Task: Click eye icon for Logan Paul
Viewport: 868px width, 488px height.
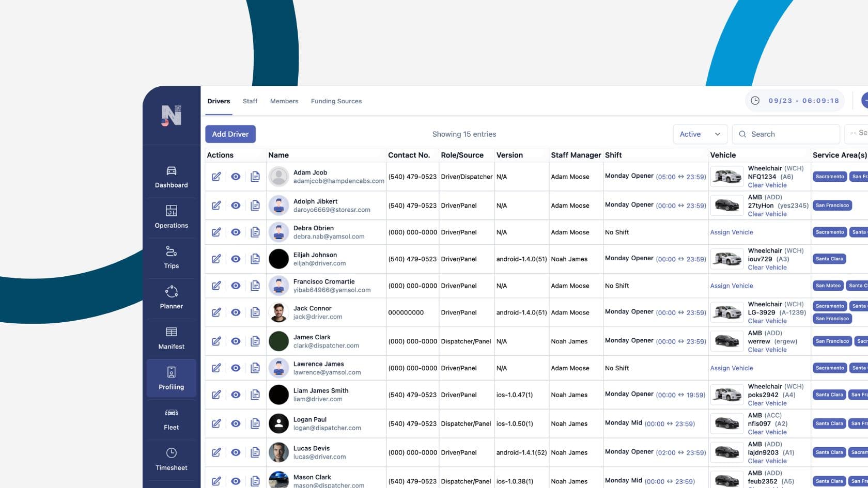Action: point(236,424)
